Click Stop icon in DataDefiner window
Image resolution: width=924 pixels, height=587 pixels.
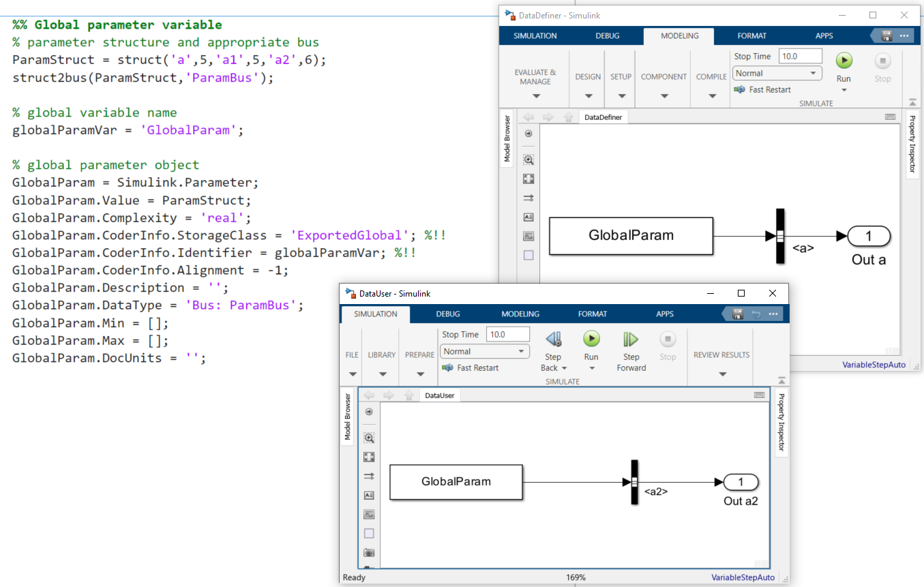coord(883,61)
